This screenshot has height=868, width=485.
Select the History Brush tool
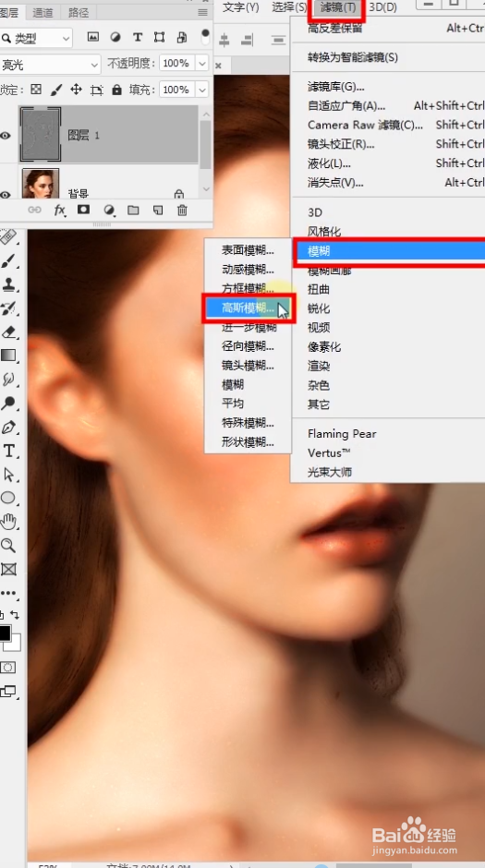point(7,308)
